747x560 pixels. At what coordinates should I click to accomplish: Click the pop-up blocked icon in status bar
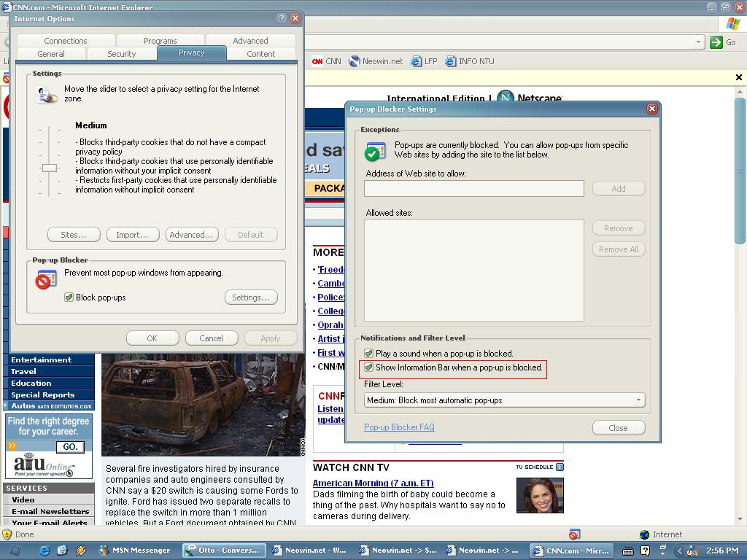click(x=575, y=534)
